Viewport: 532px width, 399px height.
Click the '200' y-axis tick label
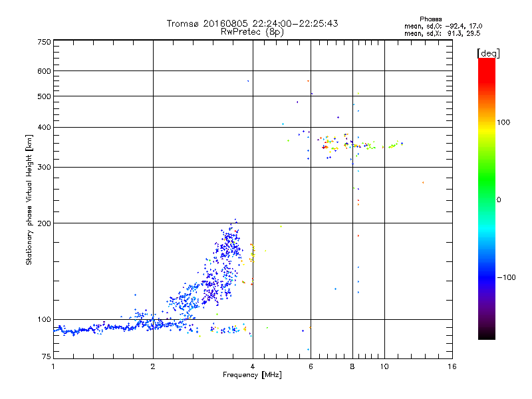44,223
